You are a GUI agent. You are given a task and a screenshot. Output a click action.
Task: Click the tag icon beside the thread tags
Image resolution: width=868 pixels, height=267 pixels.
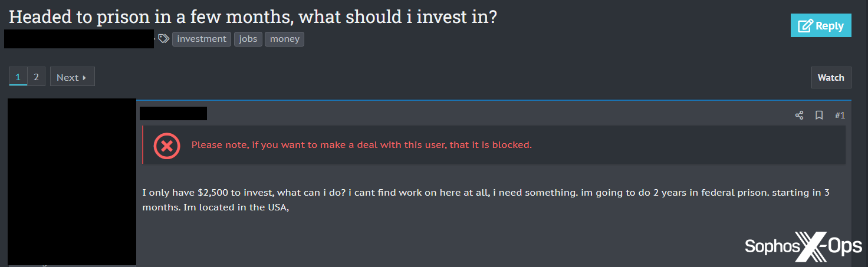(x=163, y=39)
